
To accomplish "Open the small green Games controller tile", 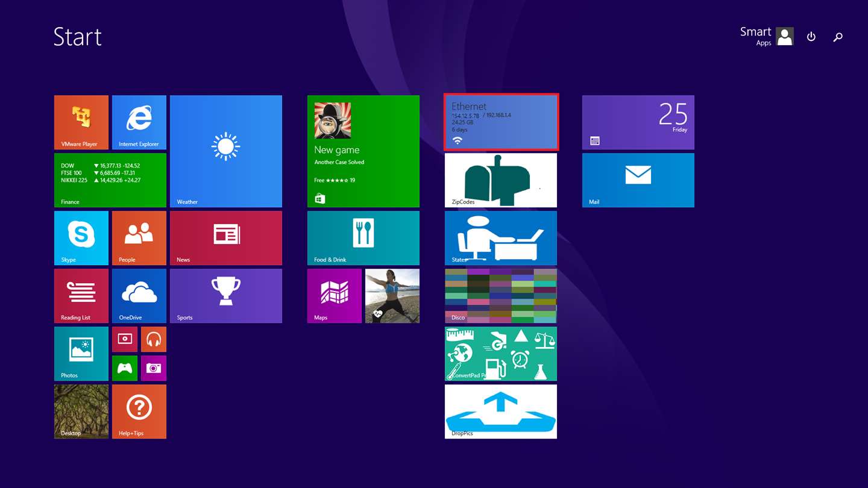I will [125, 368].
